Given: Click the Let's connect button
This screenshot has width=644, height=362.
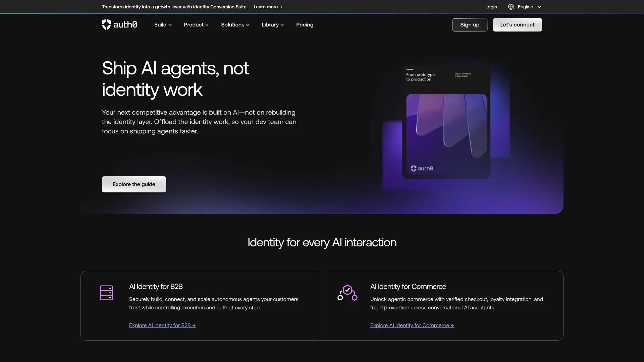Looking at the screenshot, I should pyautogui.click(x=517, y=25).
